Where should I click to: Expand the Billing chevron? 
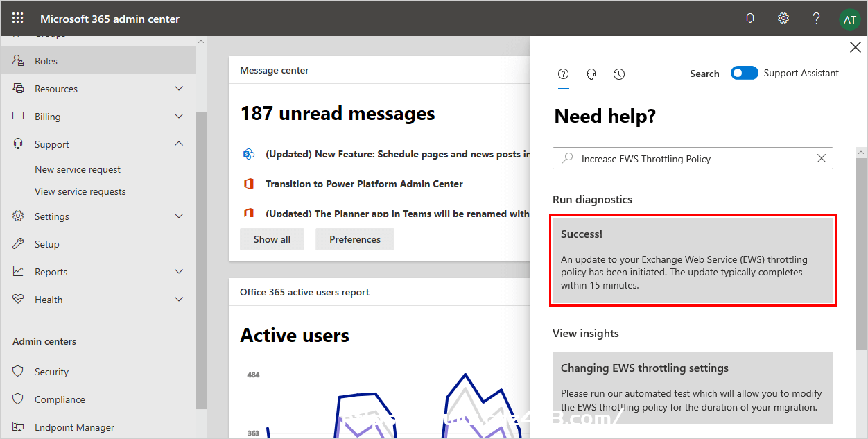[x=179, y=117]
